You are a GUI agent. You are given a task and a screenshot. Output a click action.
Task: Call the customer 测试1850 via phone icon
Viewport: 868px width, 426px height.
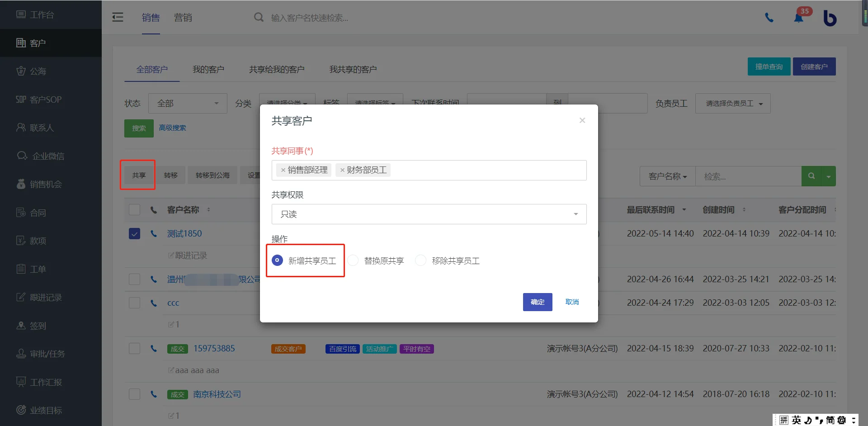point(154,234)
